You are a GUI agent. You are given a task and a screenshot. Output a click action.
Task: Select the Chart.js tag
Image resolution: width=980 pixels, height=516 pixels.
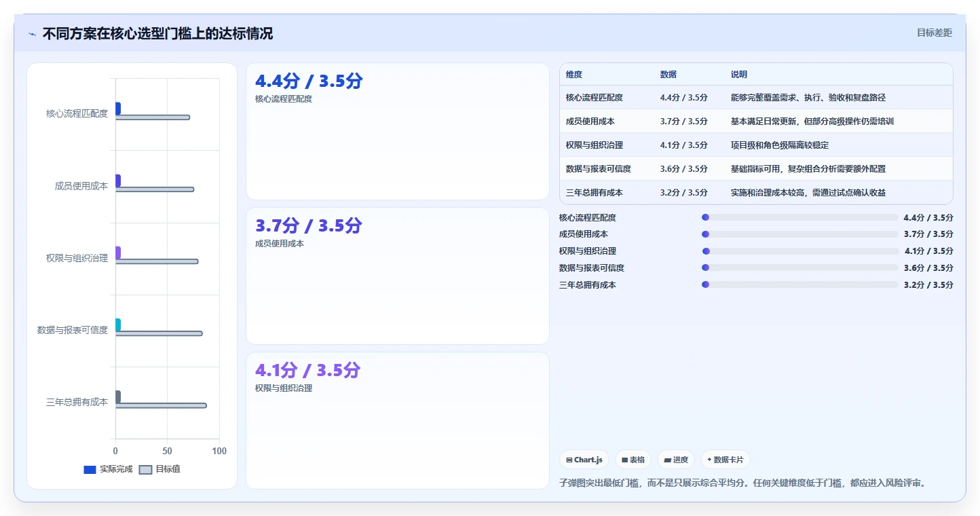584,460
